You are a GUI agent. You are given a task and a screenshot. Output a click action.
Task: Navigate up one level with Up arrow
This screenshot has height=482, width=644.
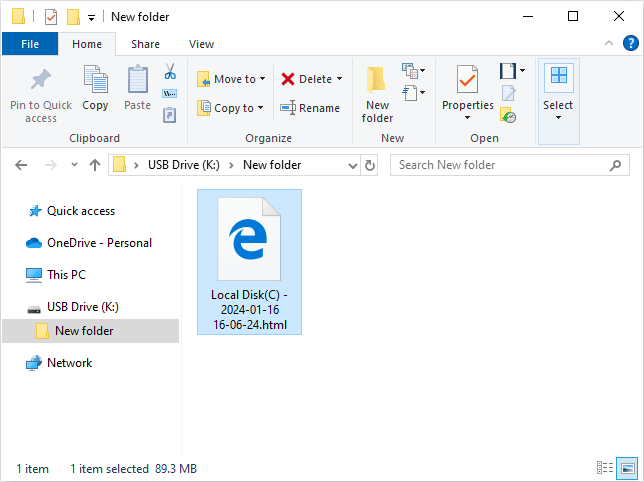pos(95,165)
